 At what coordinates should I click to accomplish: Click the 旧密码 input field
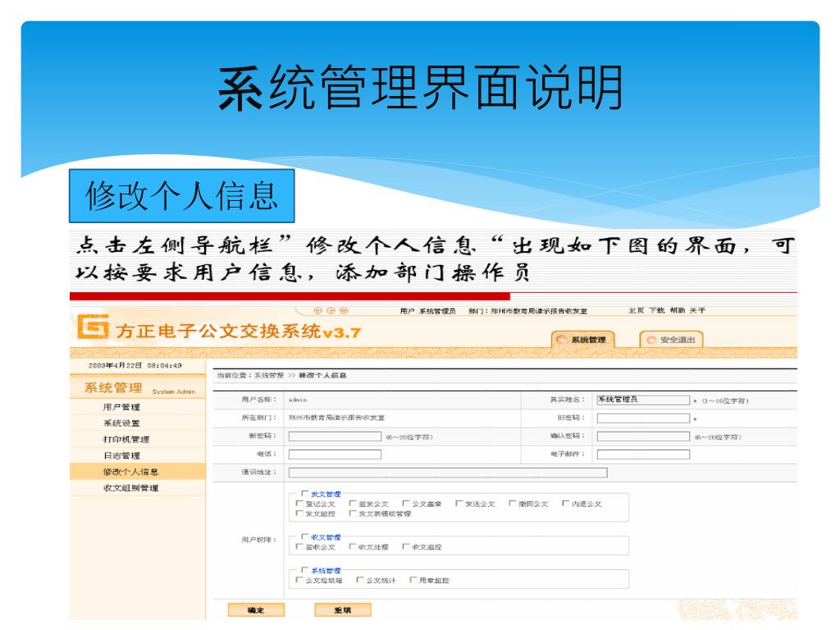(x=643, y=418)
